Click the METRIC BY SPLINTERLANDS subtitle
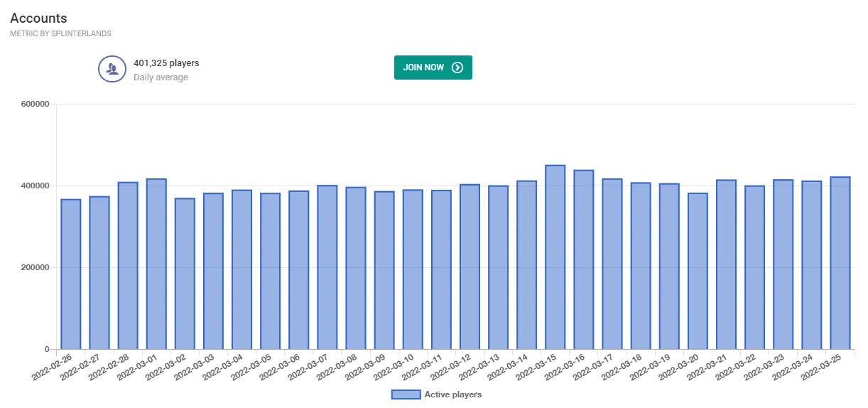Image resolution: width=868 pixels, height=408 pixels. [x=60, y=33]
